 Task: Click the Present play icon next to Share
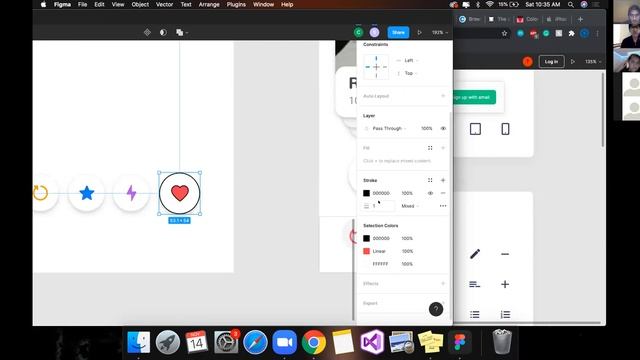tap(419, 32)
